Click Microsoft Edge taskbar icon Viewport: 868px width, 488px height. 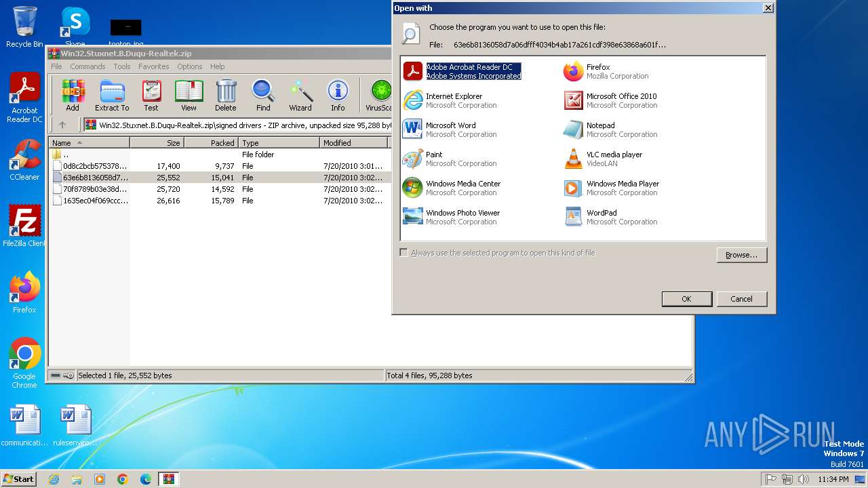click(x=145, y=479)
